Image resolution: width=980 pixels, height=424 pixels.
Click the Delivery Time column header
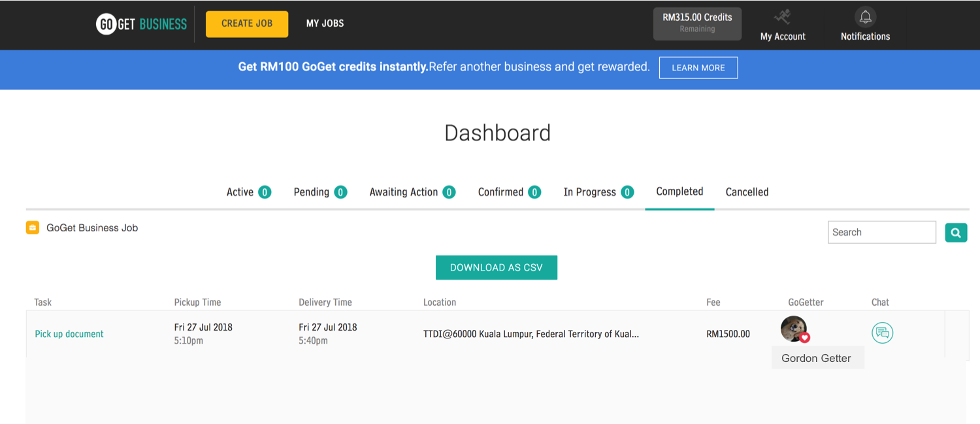pyautogui.click(x=325, y=302)
